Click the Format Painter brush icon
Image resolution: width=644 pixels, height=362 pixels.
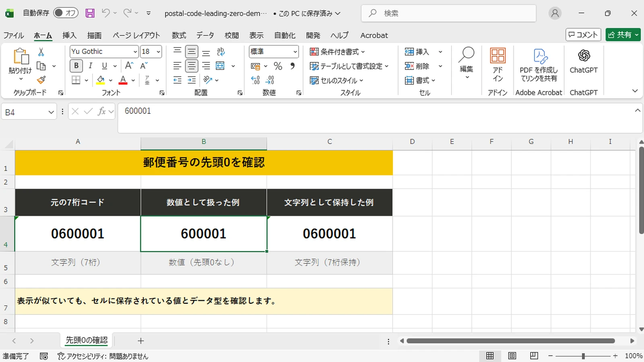tap(41, 80)
